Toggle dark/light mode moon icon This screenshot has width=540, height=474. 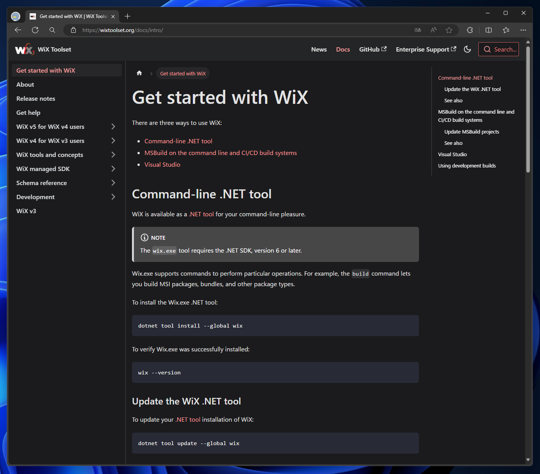[467, 50]
